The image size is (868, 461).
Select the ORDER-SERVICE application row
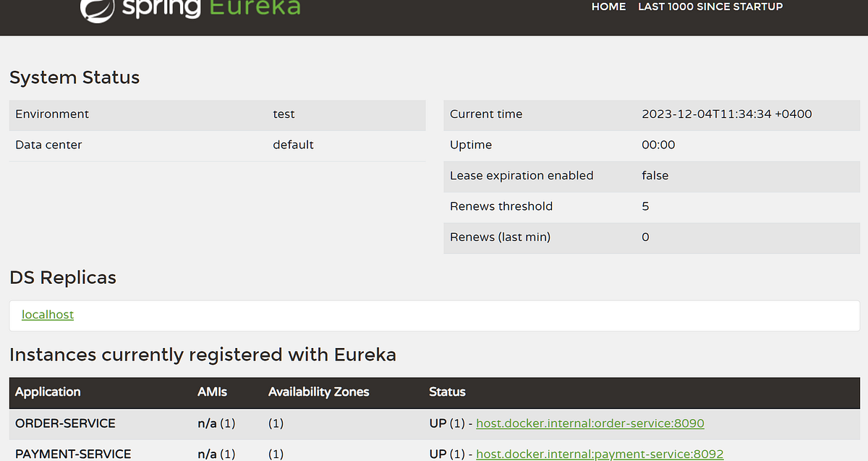65,423
